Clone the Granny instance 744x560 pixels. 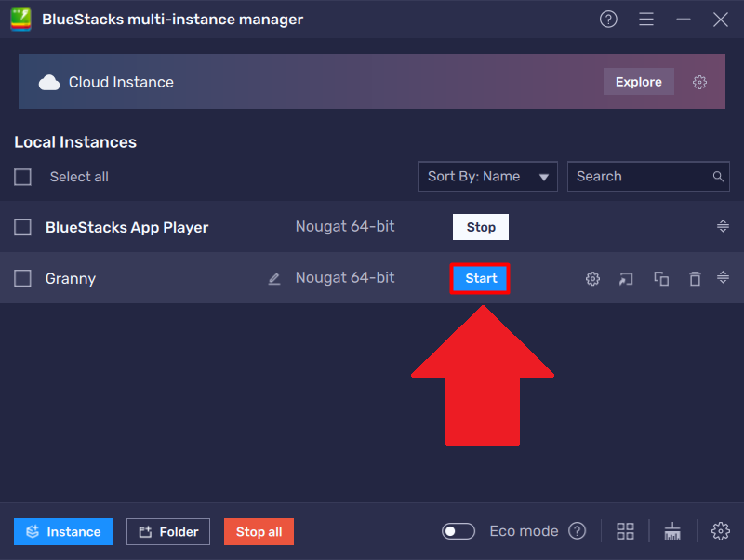[660, 278]
